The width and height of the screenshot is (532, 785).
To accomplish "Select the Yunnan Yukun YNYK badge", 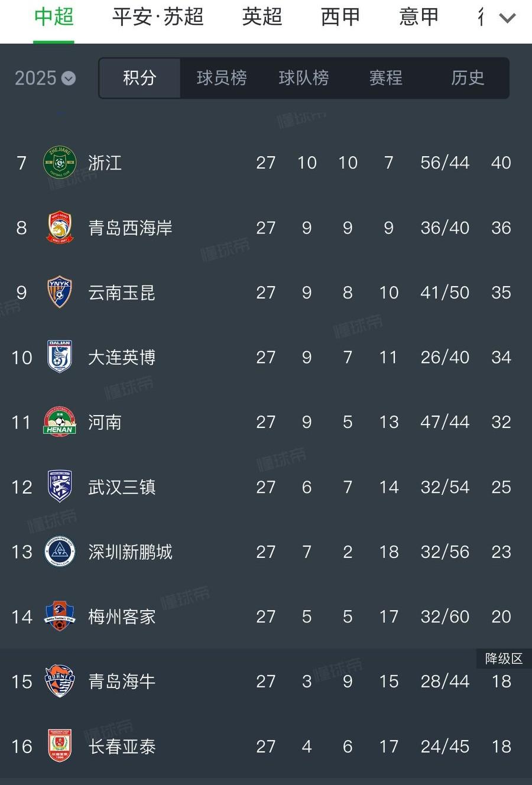I will pyautogui.click(x=60, y=292).
